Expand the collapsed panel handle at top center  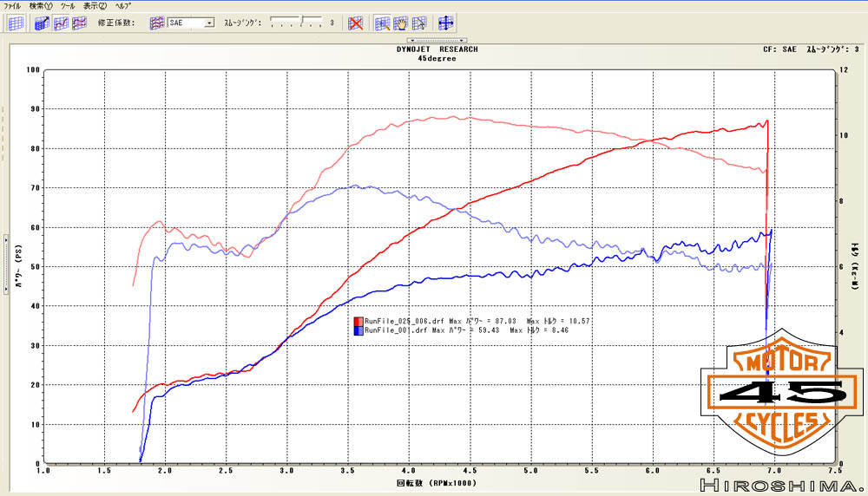point(437,40)
